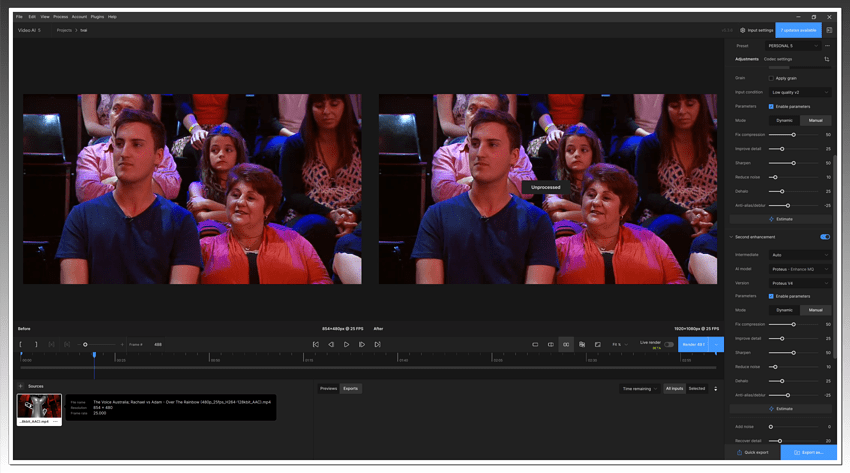The width and height of the screenshot is (850, 473).
Task: Select Manual mode in first enhancement
Action: tap(815, 120)
